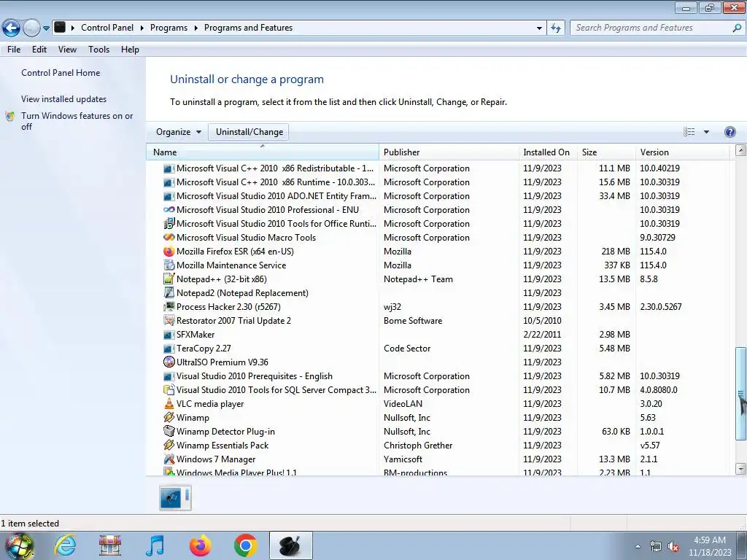Screen dimensions: 747x560
Task: Open Firefox from the taskbar
Action: pos(200,545)
